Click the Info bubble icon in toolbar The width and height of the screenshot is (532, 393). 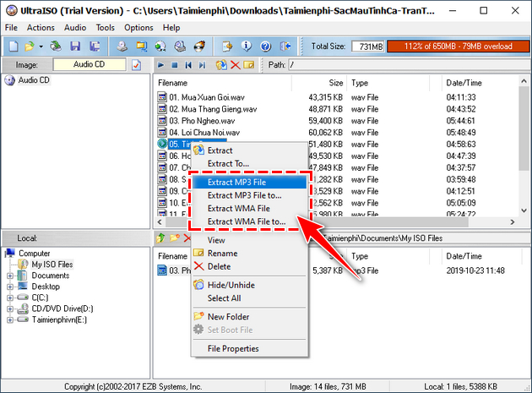coord(247,46)
